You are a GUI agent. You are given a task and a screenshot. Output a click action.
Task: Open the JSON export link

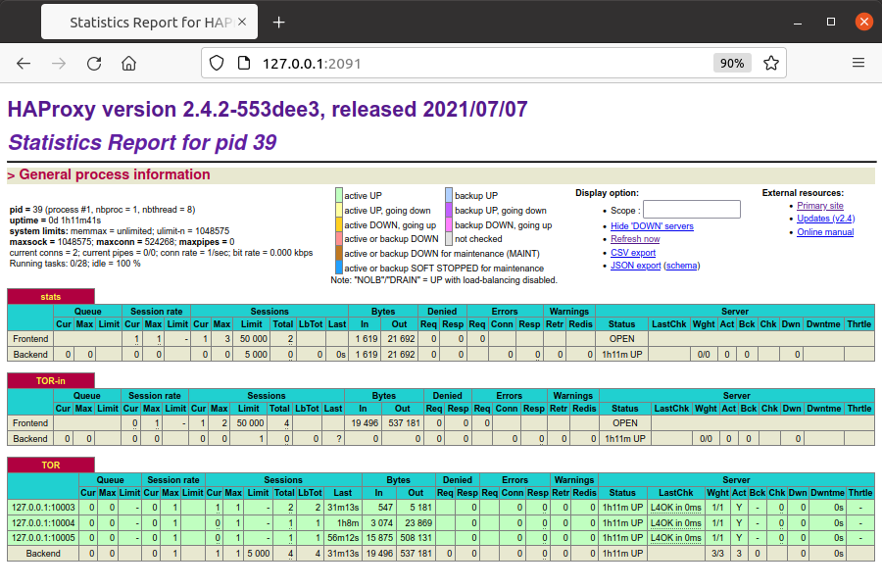[635, 266]
